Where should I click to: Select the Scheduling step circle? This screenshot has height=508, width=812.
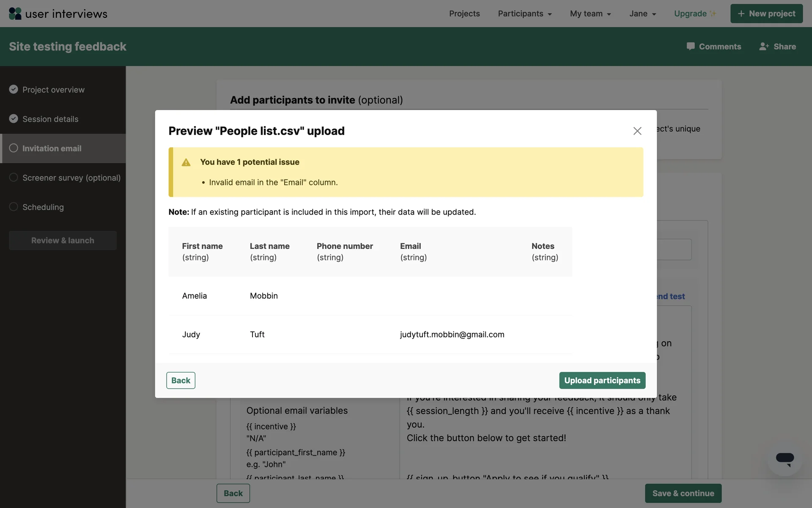pos(14,207)
